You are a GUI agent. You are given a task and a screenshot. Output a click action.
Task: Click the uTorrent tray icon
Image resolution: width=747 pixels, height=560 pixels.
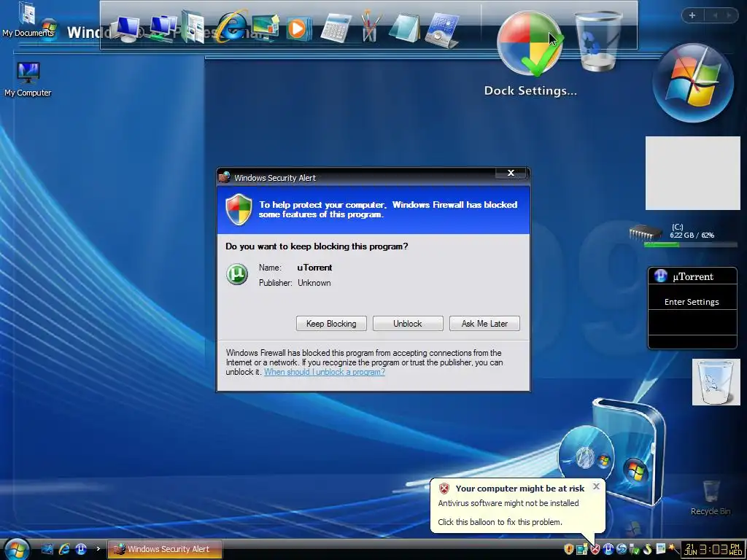click(608, 549)
